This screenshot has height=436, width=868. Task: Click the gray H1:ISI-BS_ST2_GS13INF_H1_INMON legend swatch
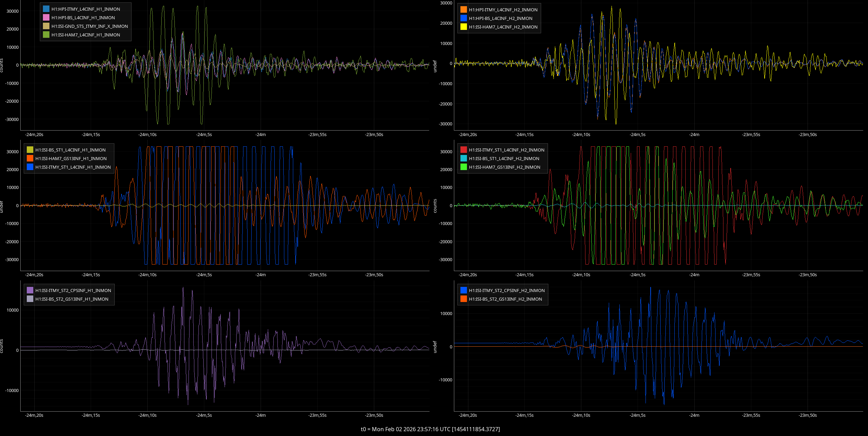[30, 299]
